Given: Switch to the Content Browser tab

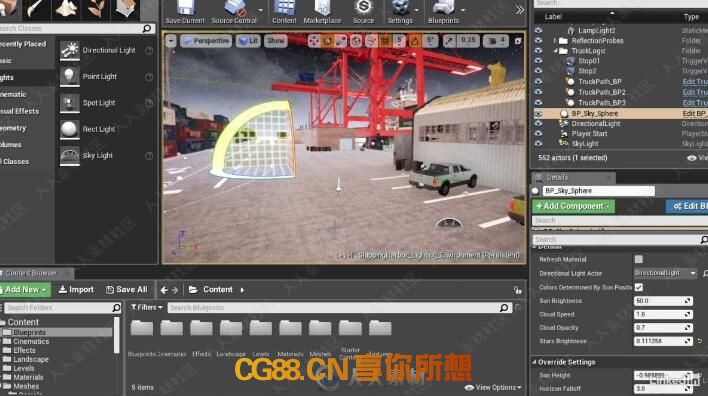Looking at the screenshot, I should click(31, 273).
